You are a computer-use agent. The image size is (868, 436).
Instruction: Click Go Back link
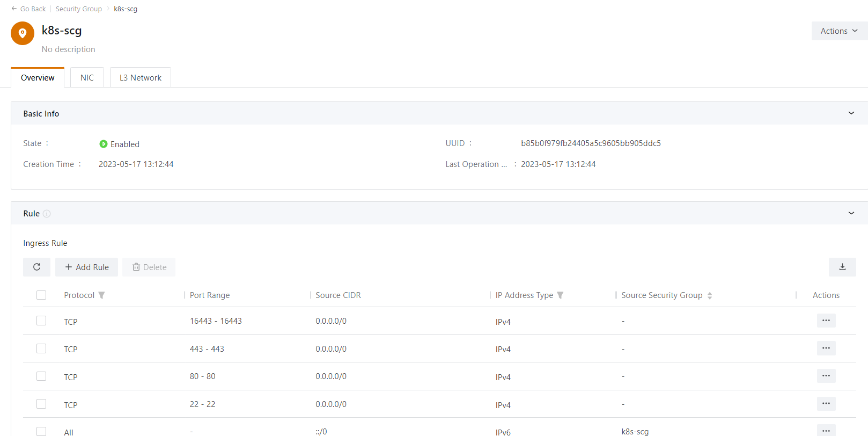point(29,9)
